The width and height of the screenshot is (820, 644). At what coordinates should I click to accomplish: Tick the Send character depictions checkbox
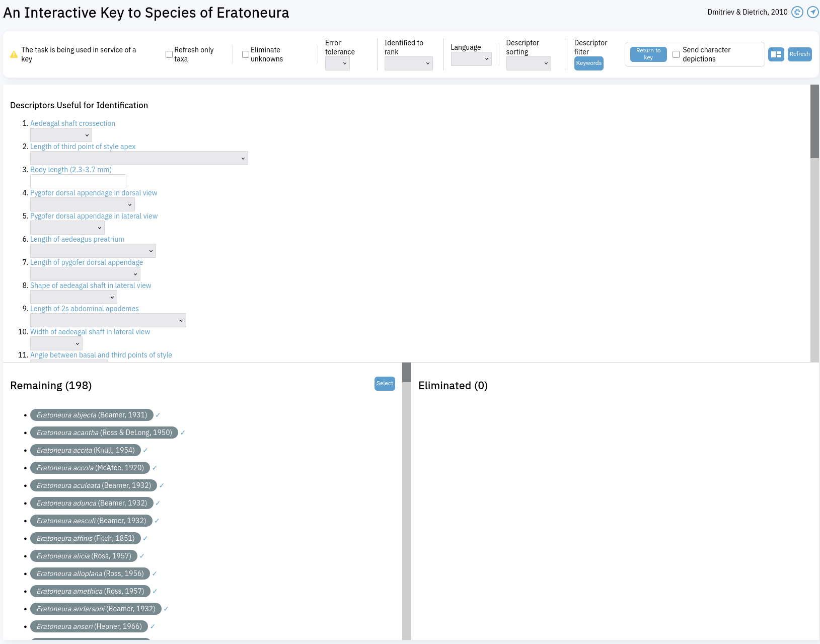[676, 54]
